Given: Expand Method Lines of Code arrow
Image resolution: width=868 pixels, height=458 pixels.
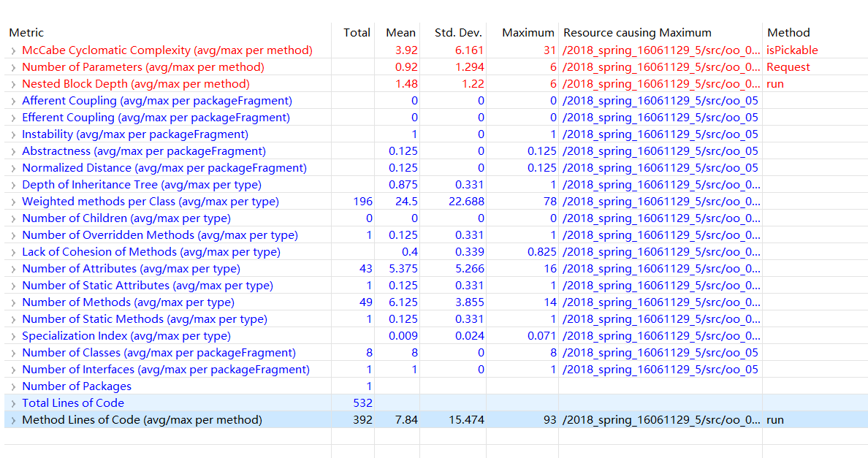Looking at the screenshot, I should 13,421.
